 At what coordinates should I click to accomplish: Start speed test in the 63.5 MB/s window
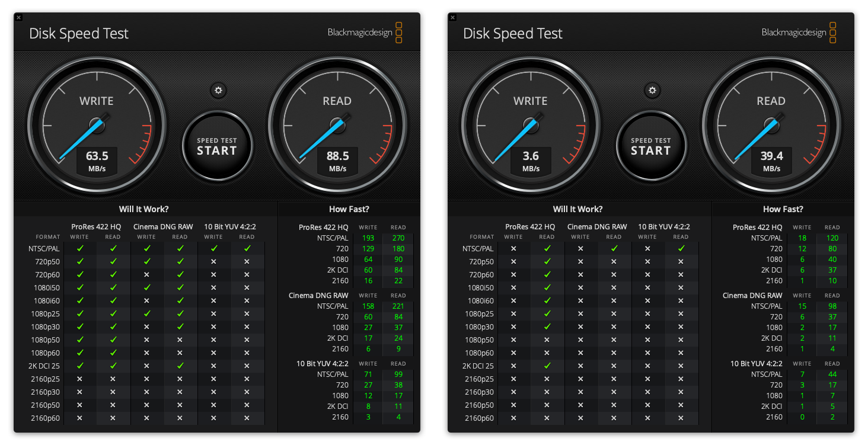point(217,146)
